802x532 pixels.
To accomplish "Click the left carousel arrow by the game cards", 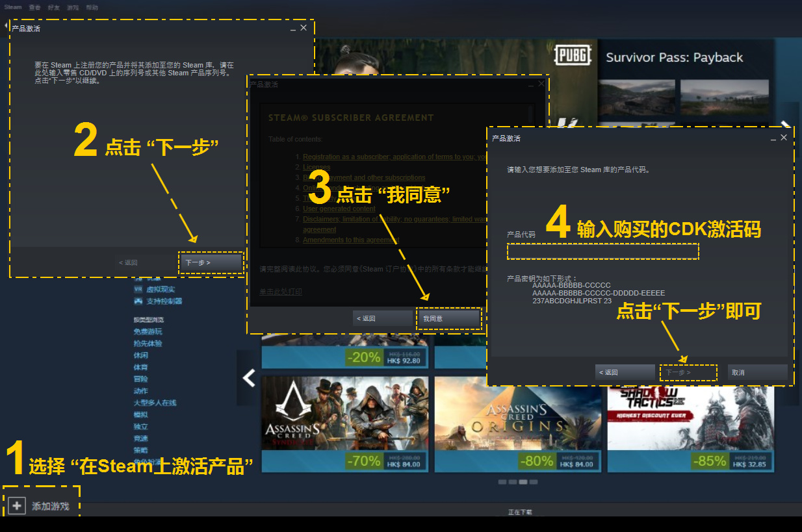I will coord(248,377).
